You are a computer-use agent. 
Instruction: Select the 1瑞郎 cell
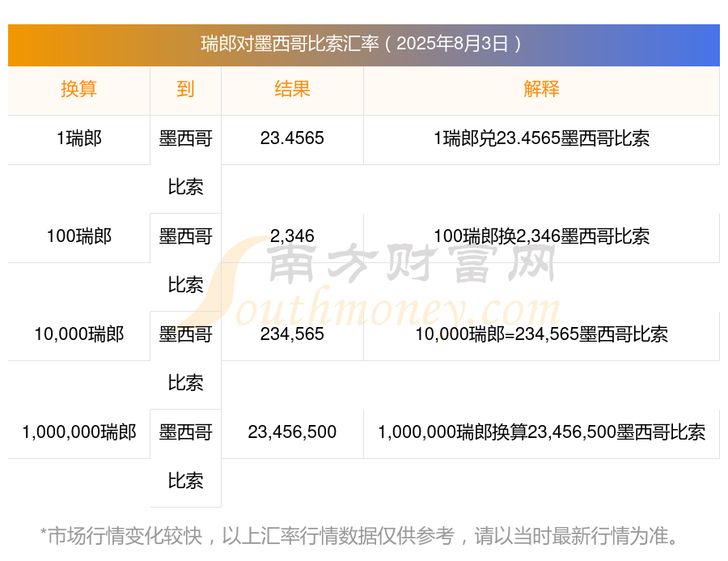79,138
